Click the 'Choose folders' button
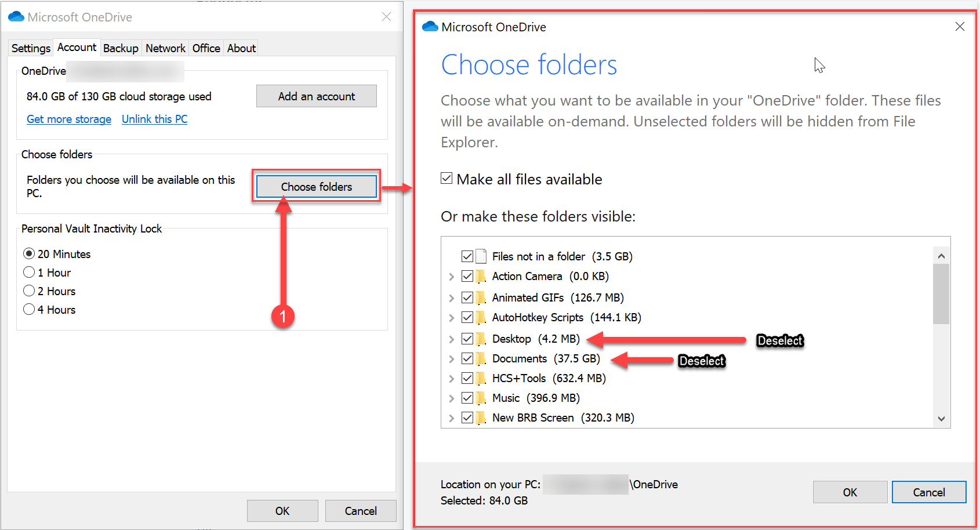This screenshot has width=980, height=530. (316, 187)
